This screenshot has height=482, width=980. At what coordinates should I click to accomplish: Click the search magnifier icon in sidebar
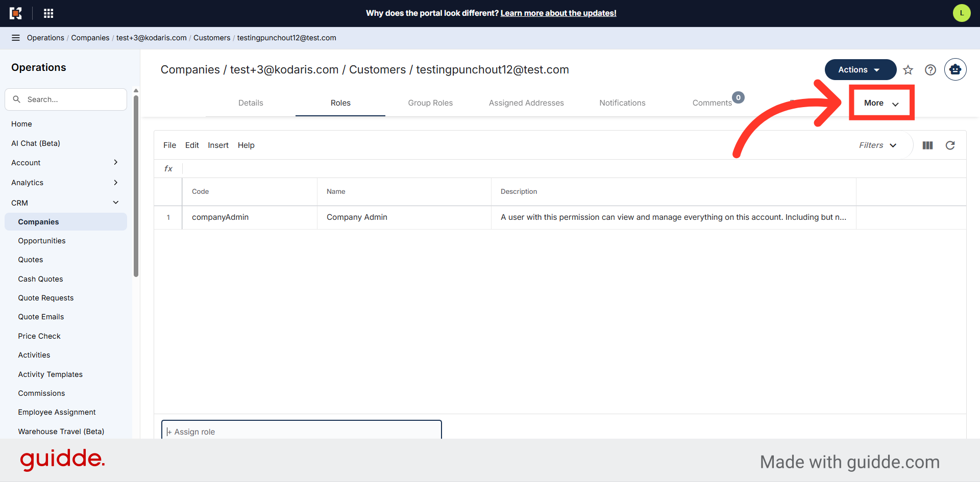tap(17, 99)
